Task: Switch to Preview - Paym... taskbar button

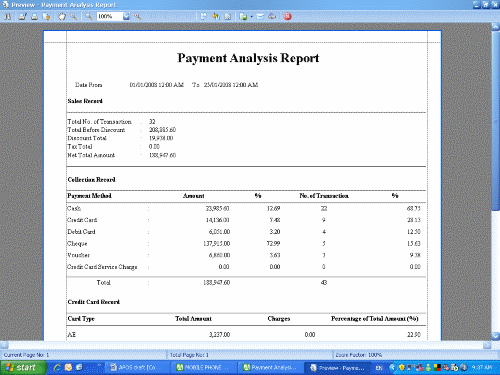Action: (337, 368)
